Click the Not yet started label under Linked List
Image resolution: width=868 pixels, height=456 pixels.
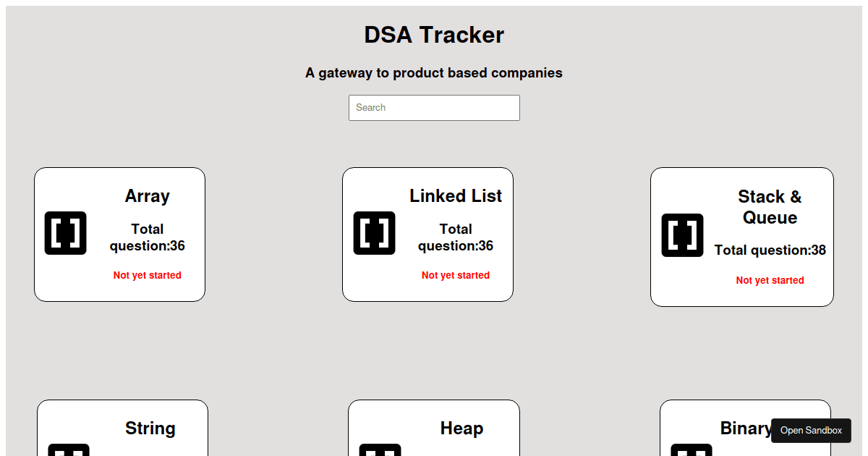click(x=455, y=275)
